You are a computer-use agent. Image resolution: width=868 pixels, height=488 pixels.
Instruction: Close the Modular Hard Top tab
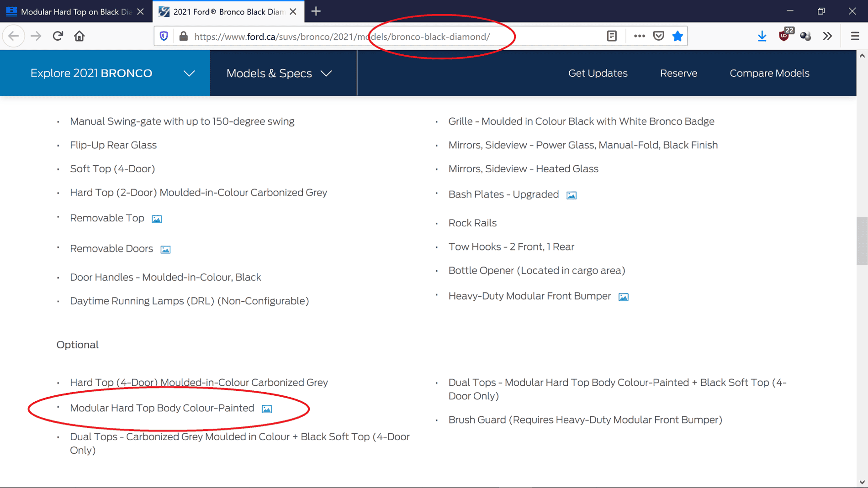pyautogui.click(x=140, y=11)
